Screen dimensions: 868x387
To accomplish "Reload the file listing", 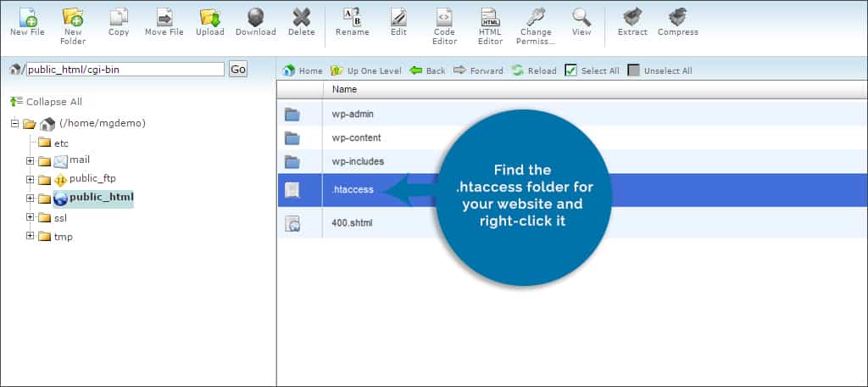I will point(534,70).
